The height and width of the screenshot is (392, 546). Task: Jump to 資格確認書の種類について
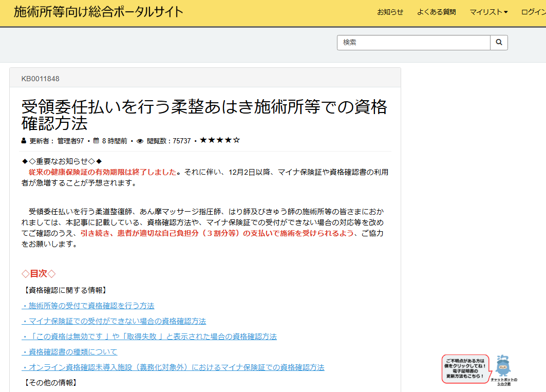[x=69, y=352]
